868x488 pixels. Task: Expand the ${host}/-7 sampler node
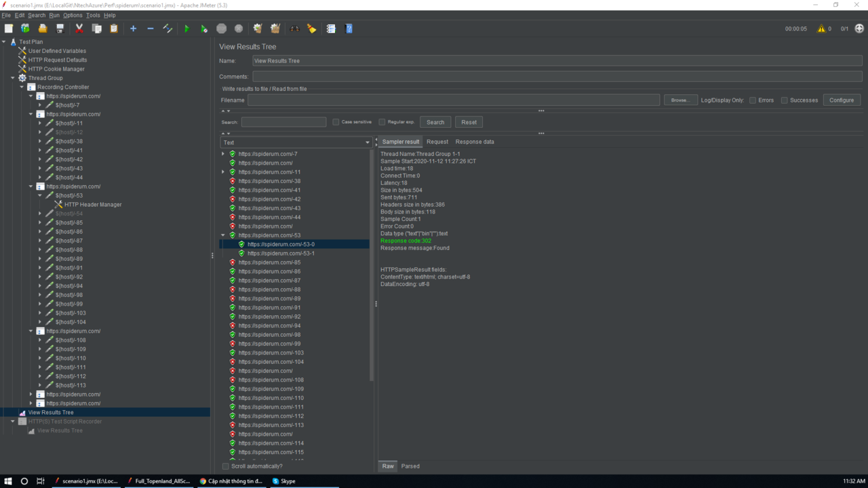(x=40, y=105)
